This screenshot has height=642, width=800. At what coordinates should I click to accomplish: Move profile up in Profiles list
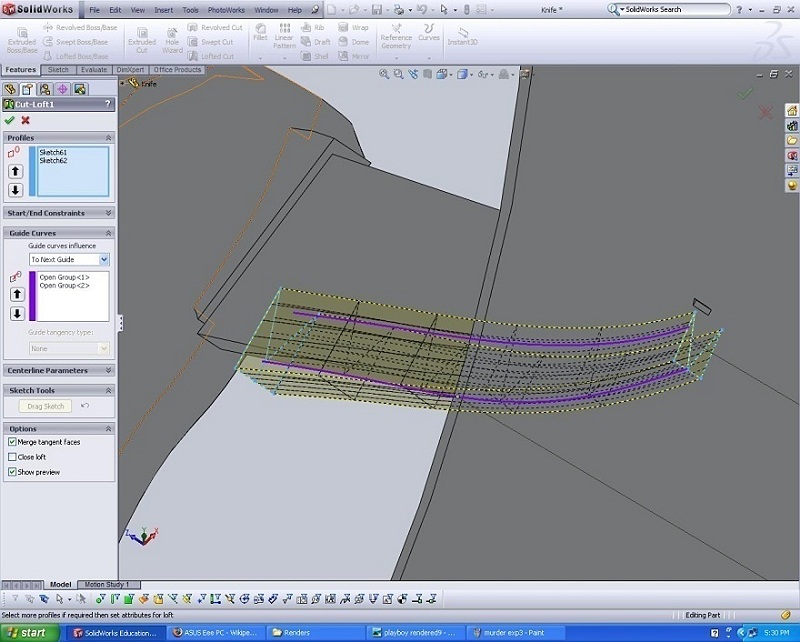click(16, 172)
